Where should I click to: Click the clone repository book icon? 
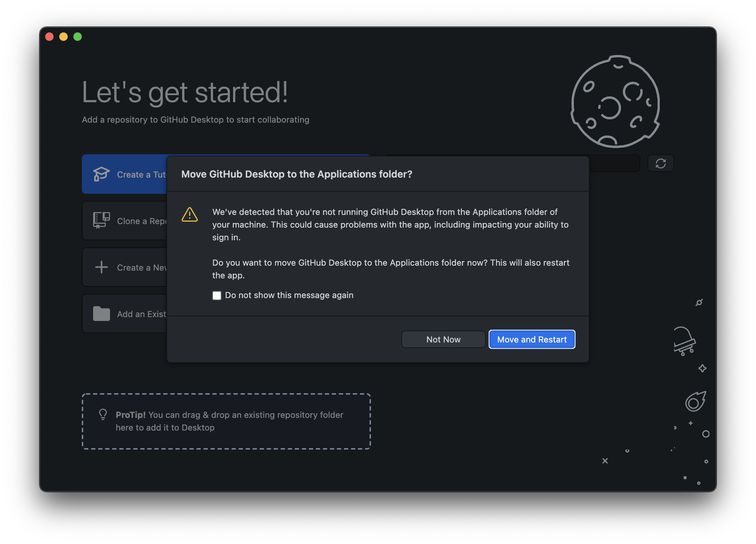coord(101,221)
